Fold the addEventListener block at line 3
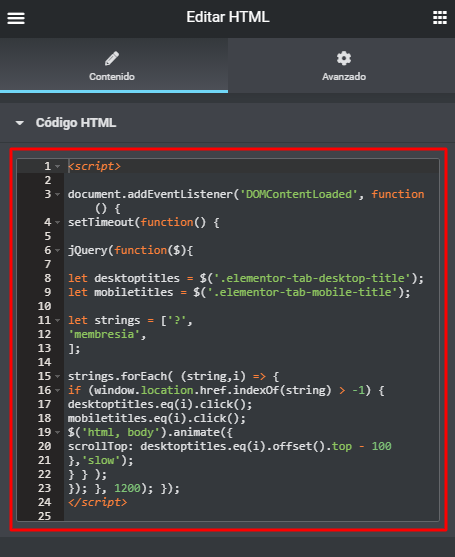 (x=58, y=194)
